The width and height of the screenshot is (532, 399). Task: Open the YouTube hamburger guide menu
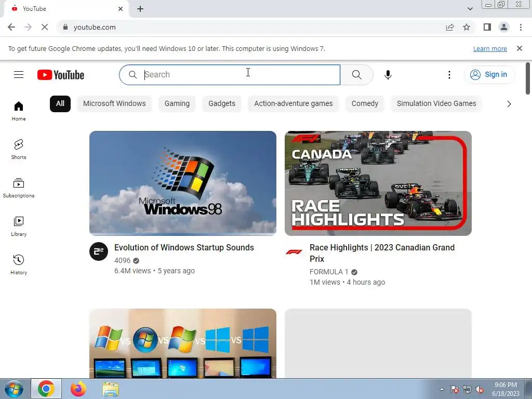click(19, 75)
